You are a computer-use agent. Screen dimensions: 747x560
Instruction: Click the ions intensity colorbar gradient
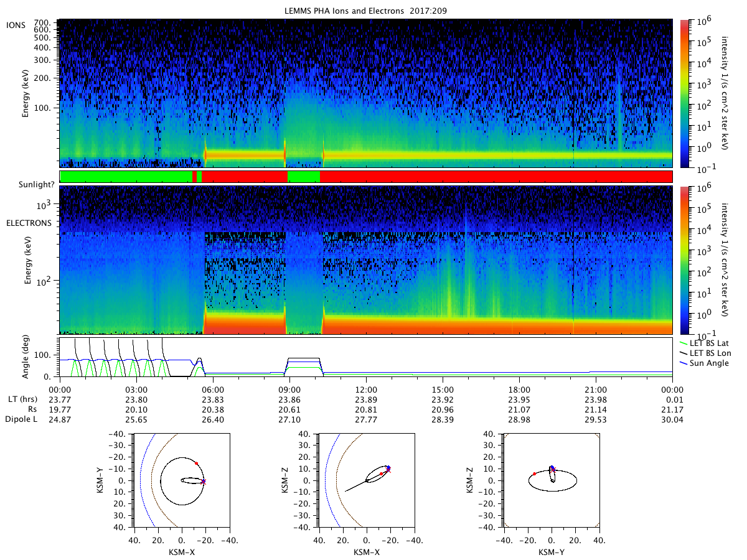685,93
